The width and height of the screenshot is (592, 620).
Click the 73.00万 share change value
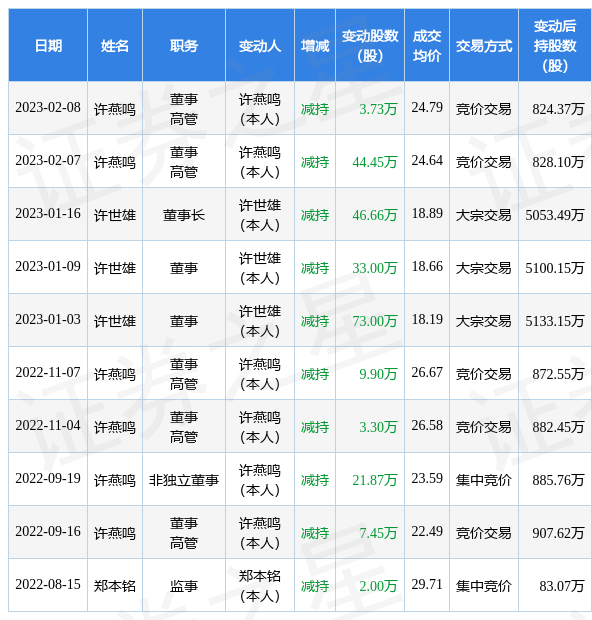pyautogui.click(x=374, y=321)
